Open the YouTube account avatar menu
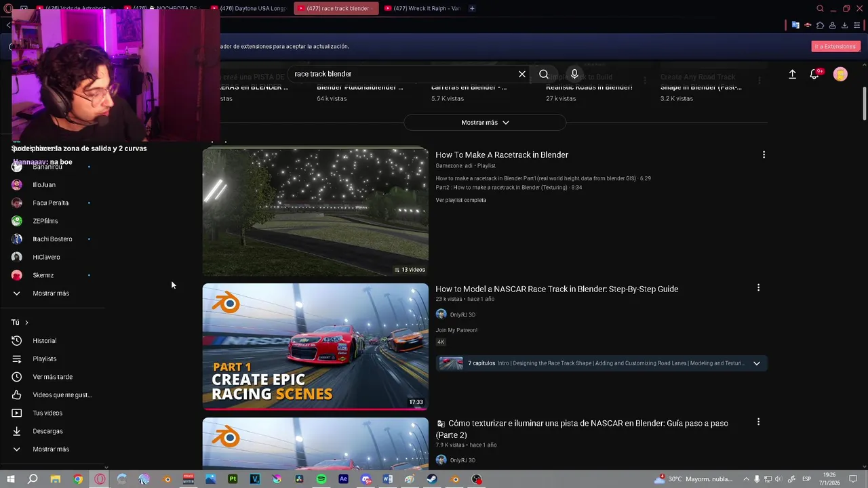Viewport: 868px width, 488px height. (x=840, y=75)
